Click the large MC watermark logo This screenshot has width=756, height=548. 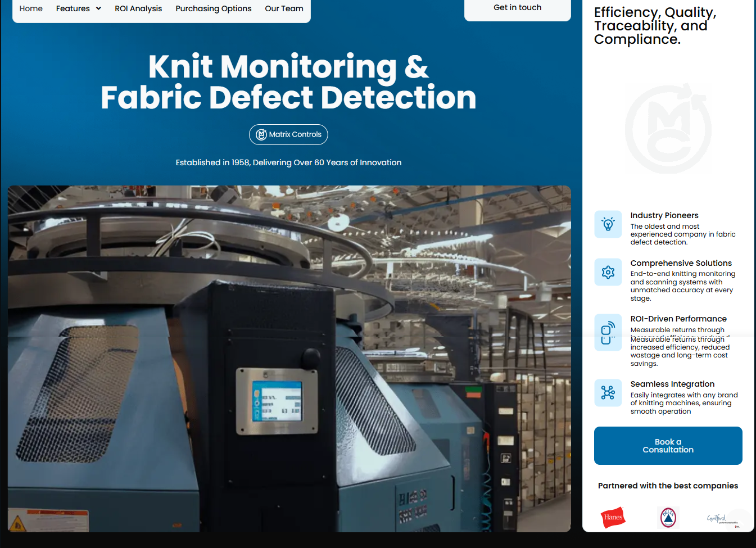tap(668, 129)
